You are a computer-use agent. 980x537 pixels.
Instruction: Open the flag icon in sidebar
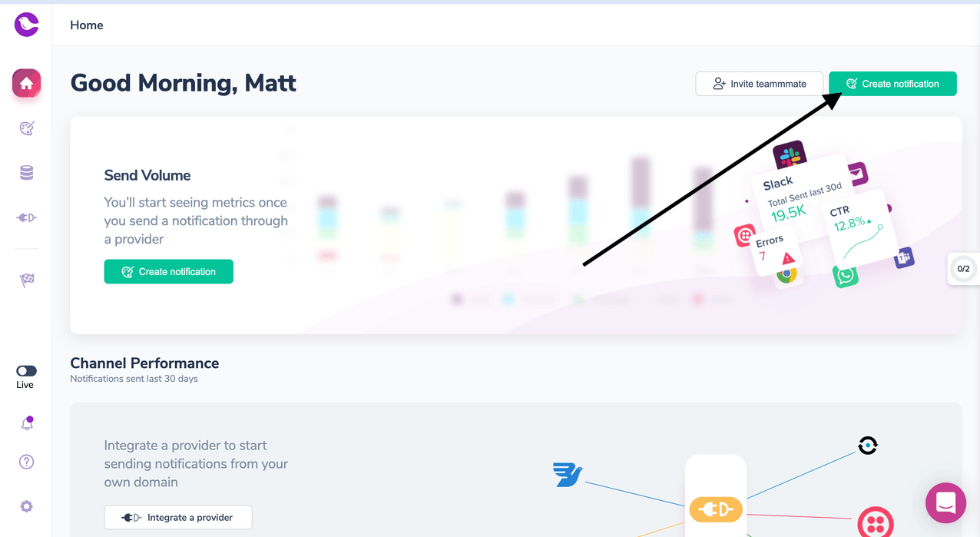pyautogui.click(x=27, y=281)
